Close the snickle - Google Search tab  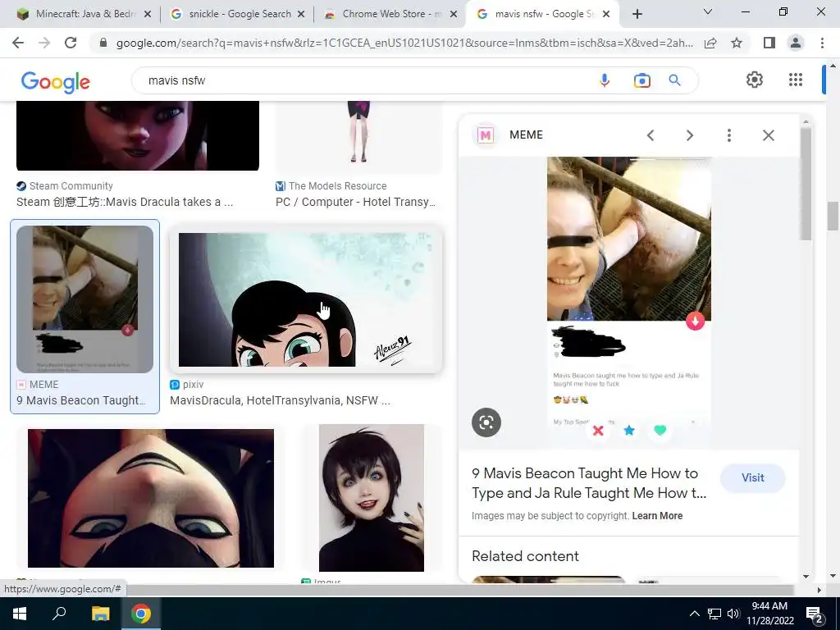[301, 15]
